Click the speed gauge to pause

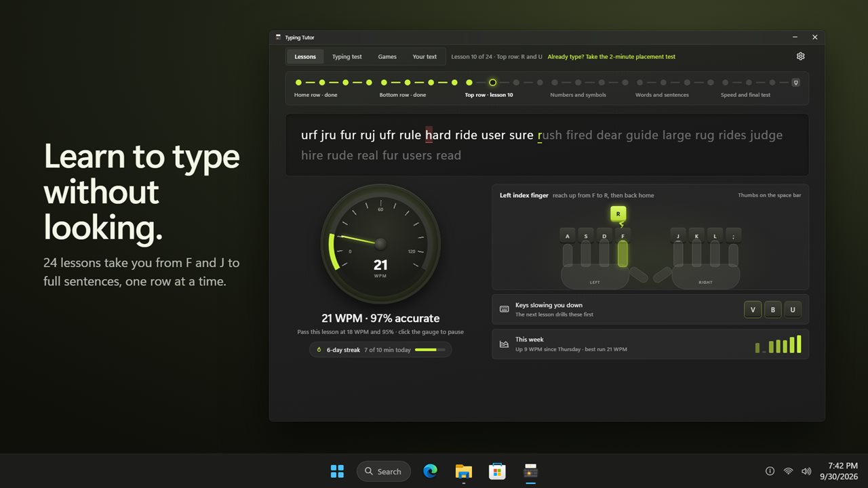click(380, 243)
